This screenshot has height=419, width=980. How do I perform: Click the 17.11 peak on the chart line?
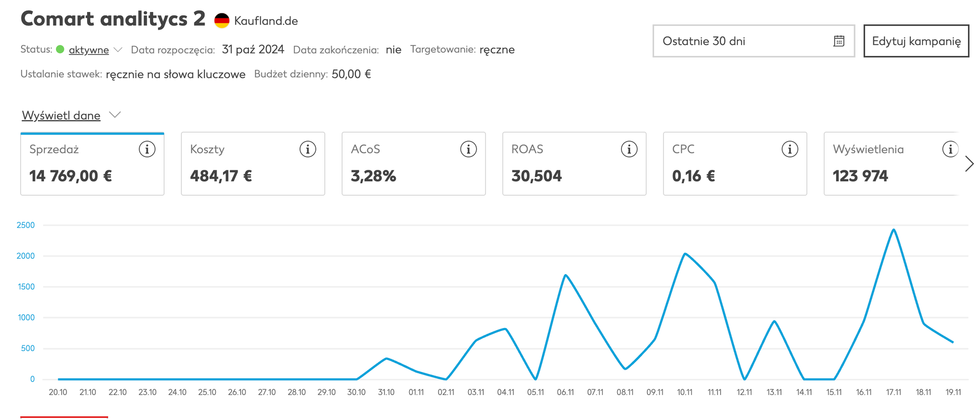click(x=893, y=230)
